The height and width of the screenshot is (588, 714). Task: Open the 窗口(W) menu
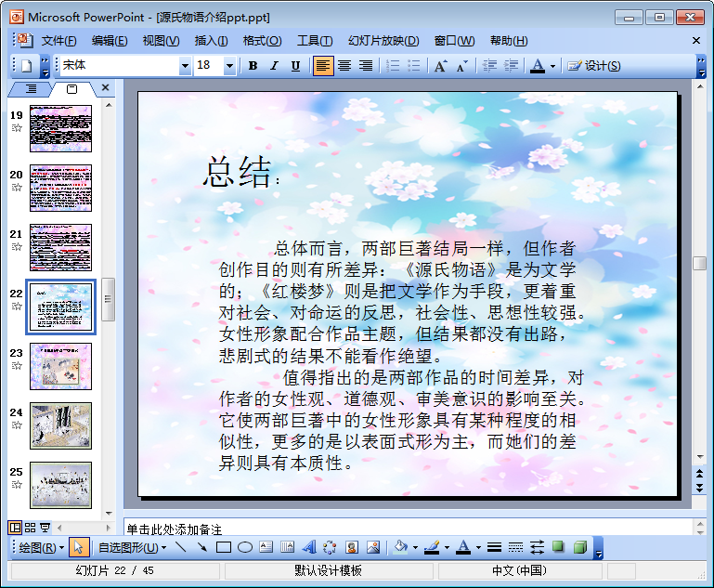point(454,41)
